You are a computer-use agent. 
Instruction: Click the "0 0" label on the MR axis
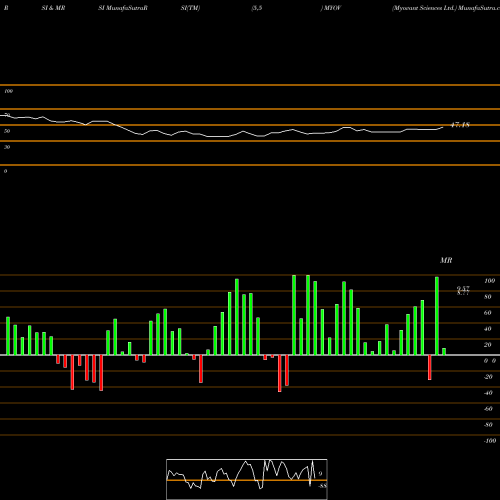pyautogui.click(x=490, y=361)
